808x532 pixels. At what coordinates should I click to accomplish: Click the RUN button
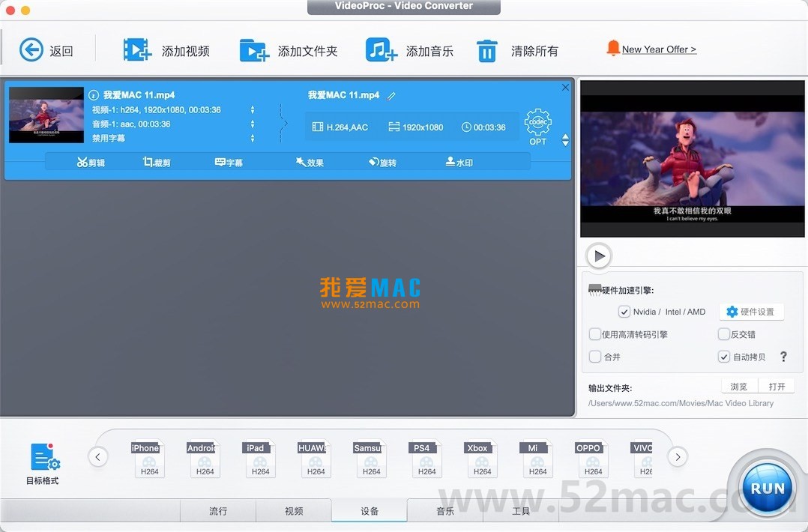pos(768,489)
